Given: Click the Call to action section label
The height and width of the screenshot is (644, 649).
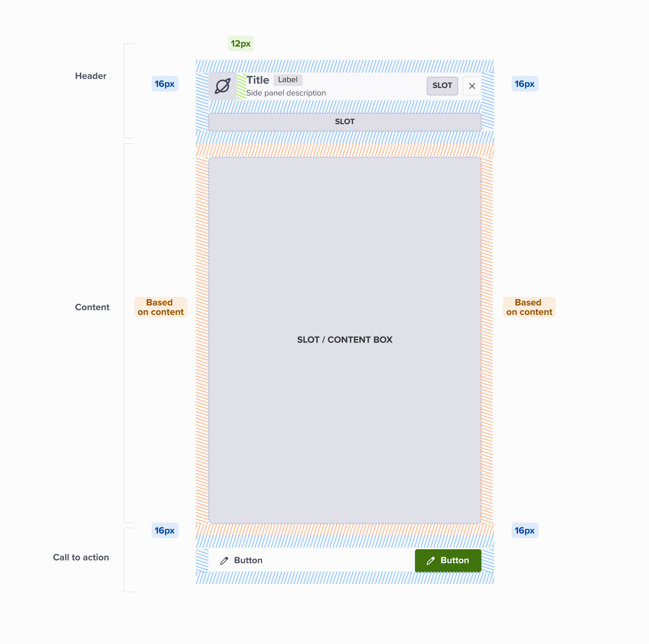Looking at the screenshot, I should pyautogui.click(x=81, y=557).
